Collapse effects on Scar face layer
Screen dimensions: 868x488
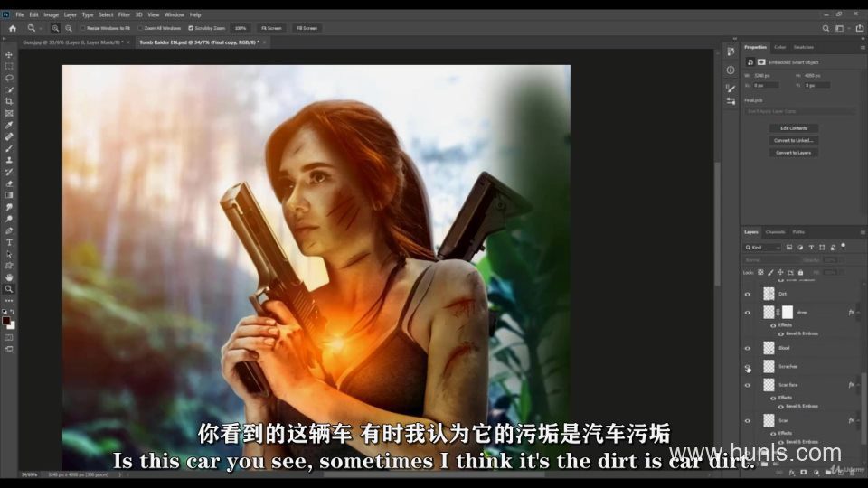point(859,385)
